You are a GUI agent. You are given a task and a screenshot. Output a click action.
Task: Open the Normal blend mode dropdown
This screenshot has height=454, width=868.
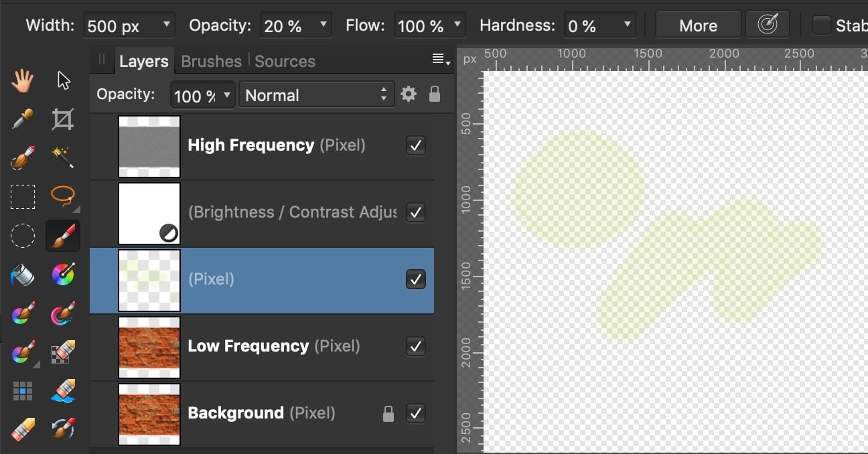click(x=315, y=94)
